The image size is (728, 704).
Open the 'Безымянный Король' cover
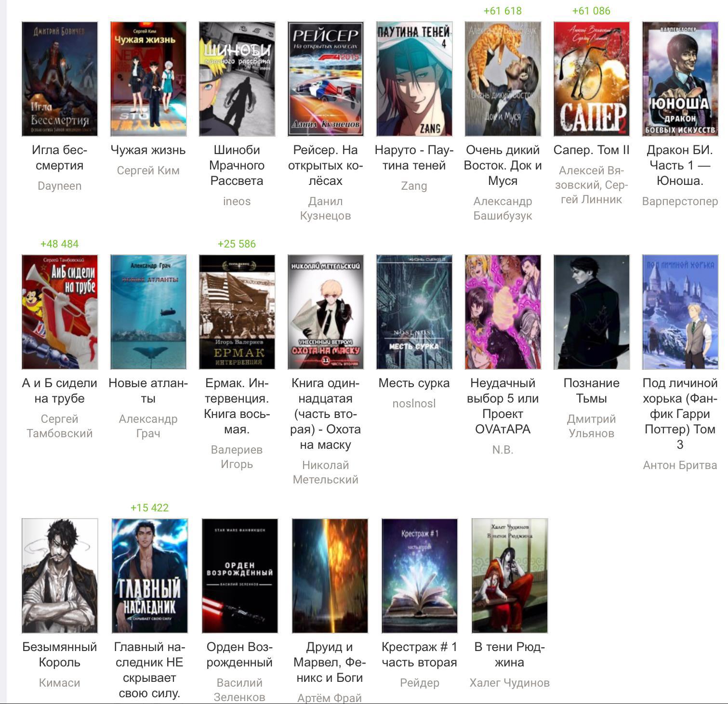[60, 576]
